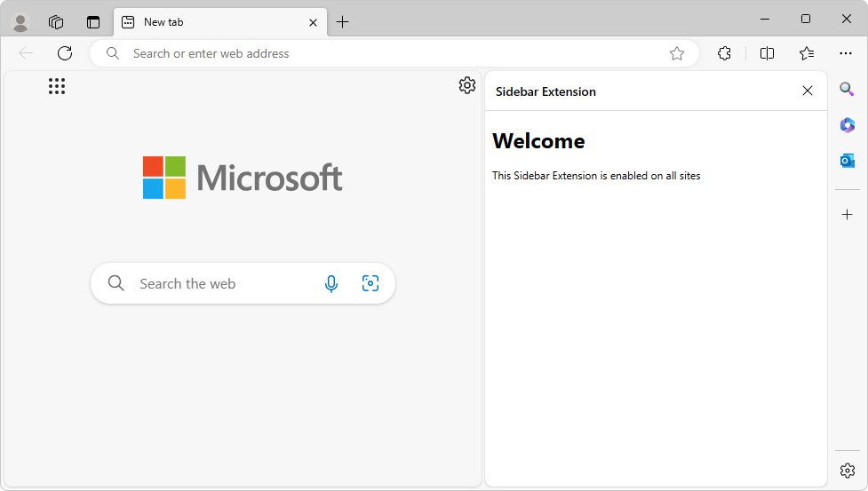Viewport: 868px width, 491px height.
Task: Open new tab page settings gear
Action: (467, 85)
